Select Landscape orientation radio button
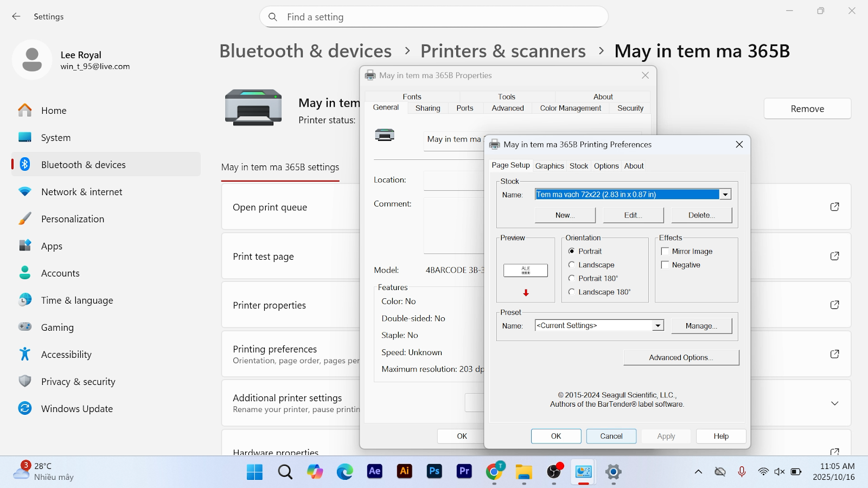868x488 pixels. pyautogui.click(x=571, y=265)
